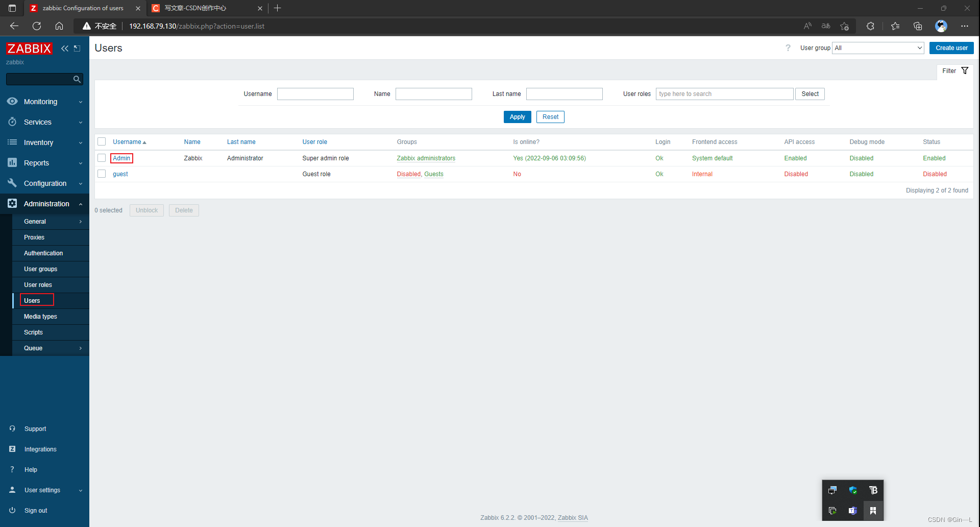Click the Support headset icon
This screenshot has height=527, width=980.
tap(12, 428)
